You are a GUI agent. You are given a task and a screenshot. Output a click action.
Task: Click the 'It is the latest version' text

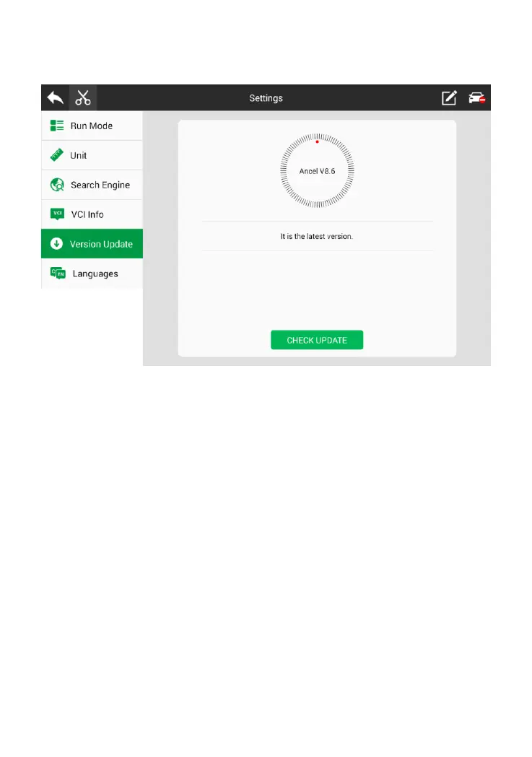tap(317, 236)
